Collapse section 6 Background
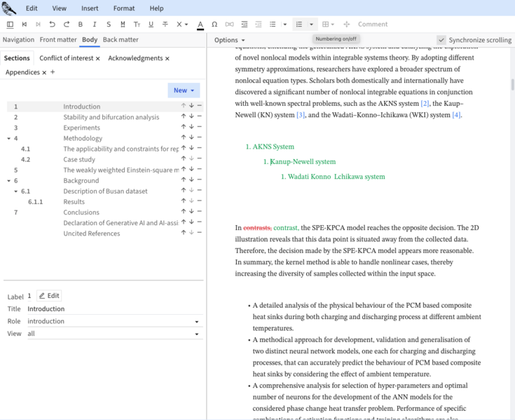Image resolution: width=515 pixels, height=420 pixels. (9, 181)
